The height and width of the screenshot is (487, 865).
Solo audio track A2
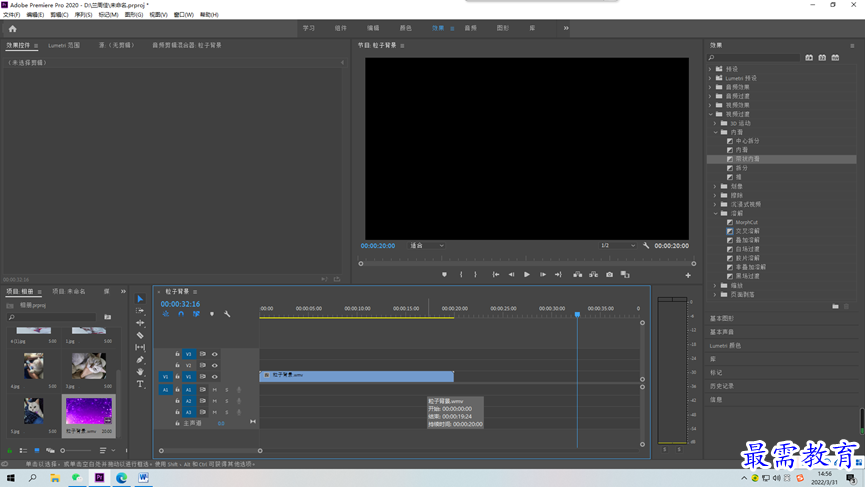[x=226, y=401]
